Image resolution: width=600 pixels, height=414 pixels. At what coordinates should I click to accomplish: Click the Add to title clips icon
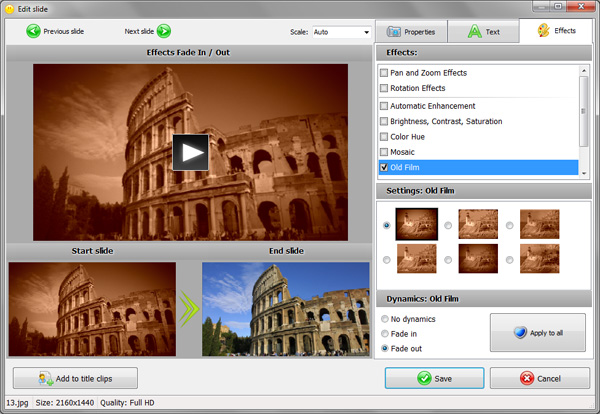46,378
